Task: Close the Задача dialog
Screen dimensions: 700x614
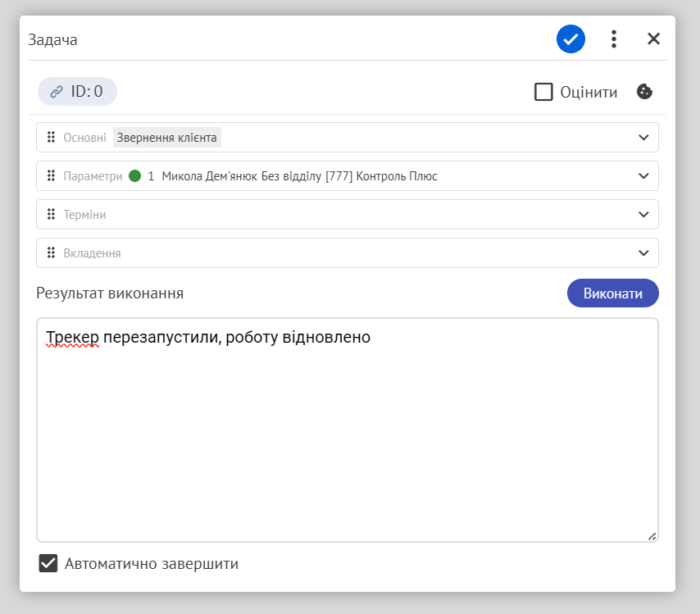Action: [653, 39]
